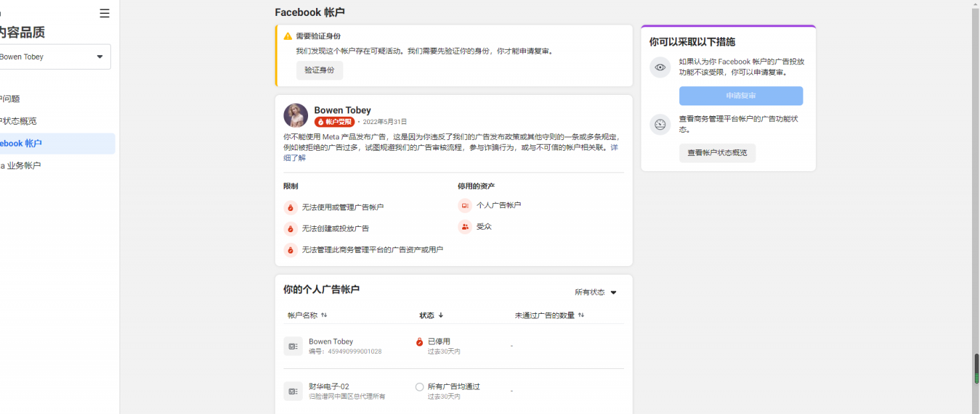The width and height of the screenshot is (980, 414).
Task: Sort by 帐户名称 column
Action: (x=307, y=315)
